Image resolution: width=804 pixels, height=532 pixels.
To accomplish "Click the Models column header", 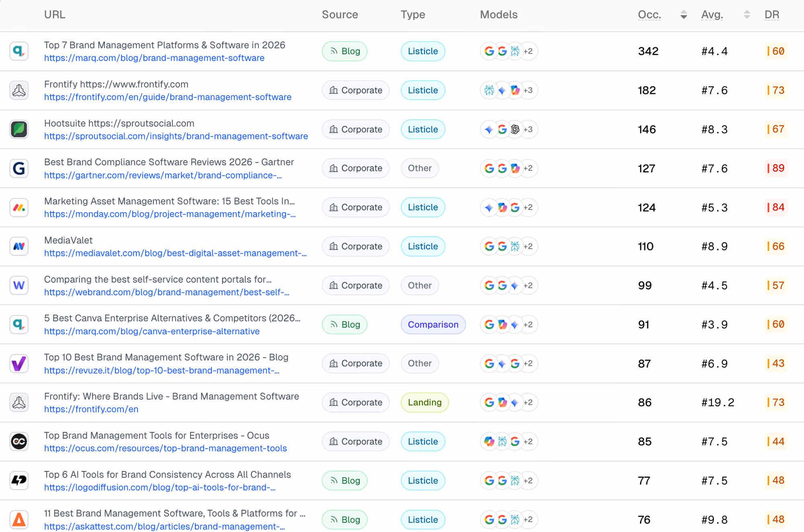I will 498,15.
